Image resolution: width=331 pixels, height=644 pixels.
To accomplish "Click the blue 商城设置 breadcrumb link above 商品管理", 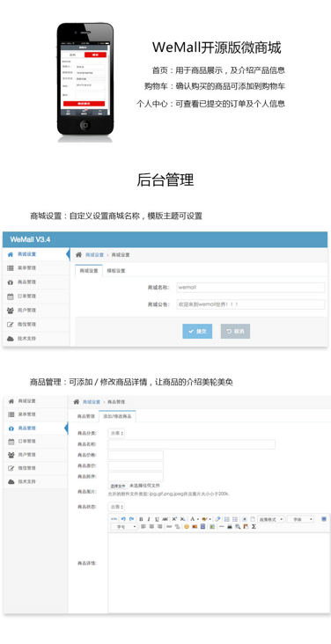I will 92,402.
